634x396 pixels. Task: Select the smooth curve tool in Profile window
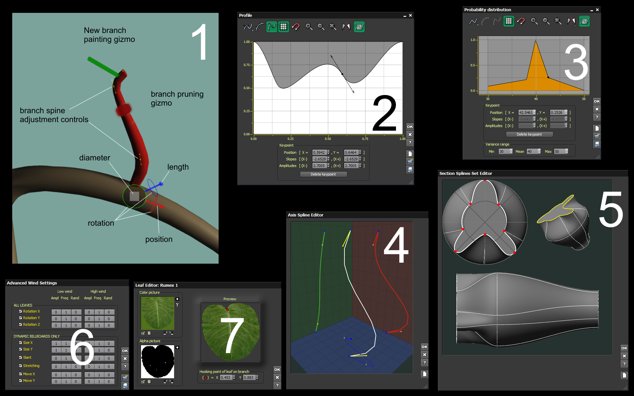(259, 27)
